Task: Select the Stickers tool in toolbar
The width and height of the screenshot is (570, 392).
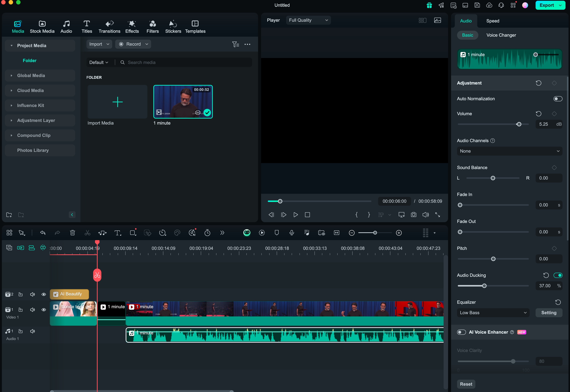Action: (173, 26)
